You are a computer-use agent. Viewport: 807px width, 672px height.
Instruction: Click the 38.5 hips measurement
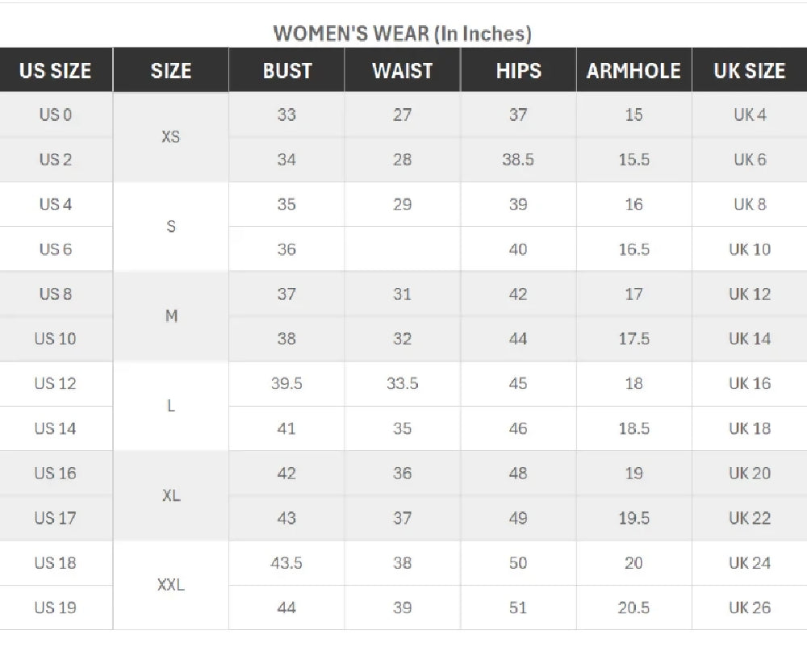point(518,160)
